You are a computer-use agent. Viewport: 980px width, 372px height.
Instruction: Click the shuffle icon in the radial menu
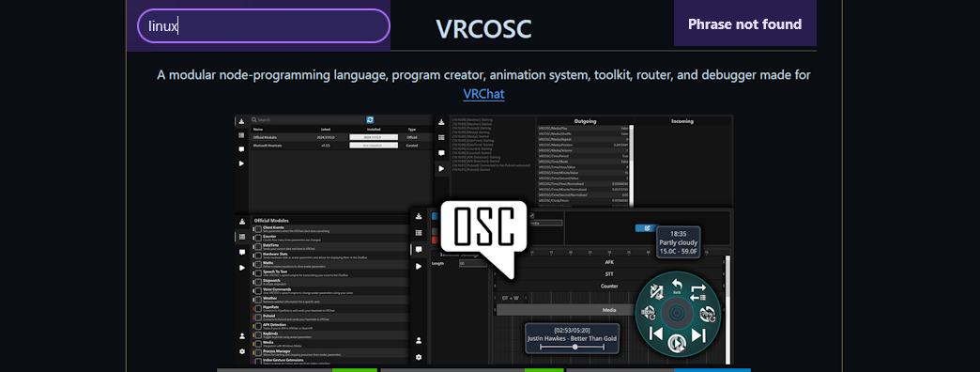coord(657,291)
